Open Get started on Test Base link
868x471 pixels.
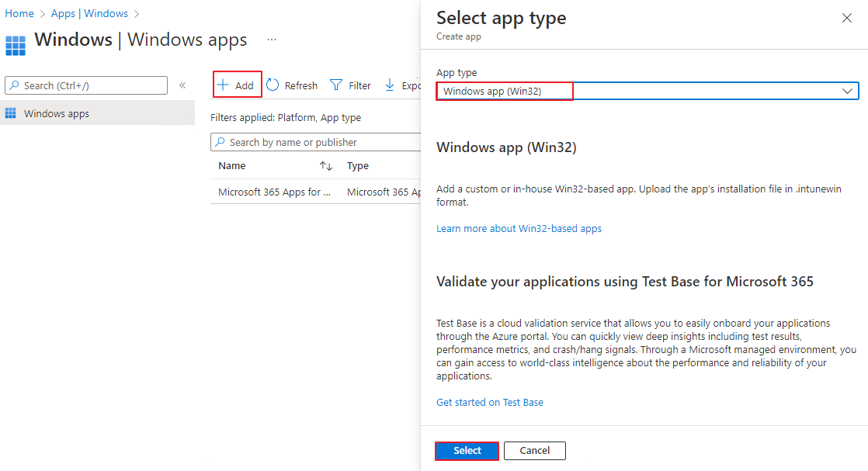[489, 402]
